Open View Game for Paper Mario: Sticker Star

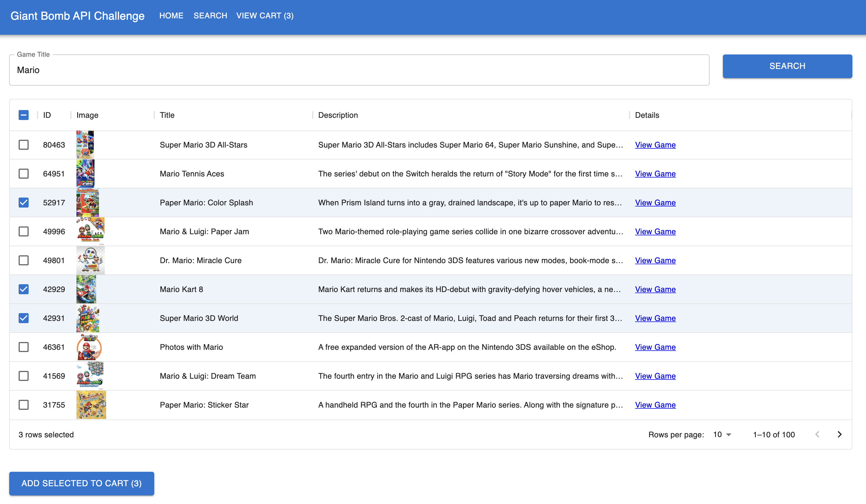click(x=655, y=404)
